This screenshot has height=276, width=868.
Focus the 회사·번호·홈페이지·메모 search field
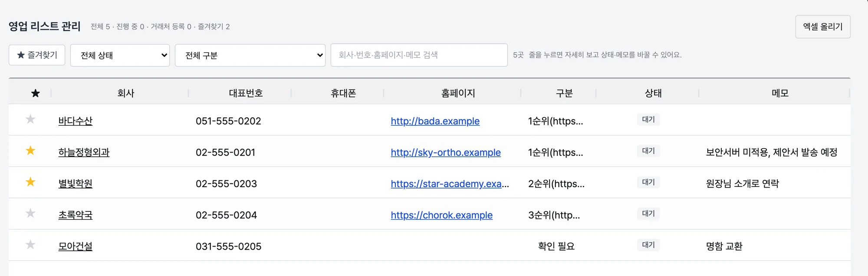pos(419,55)
